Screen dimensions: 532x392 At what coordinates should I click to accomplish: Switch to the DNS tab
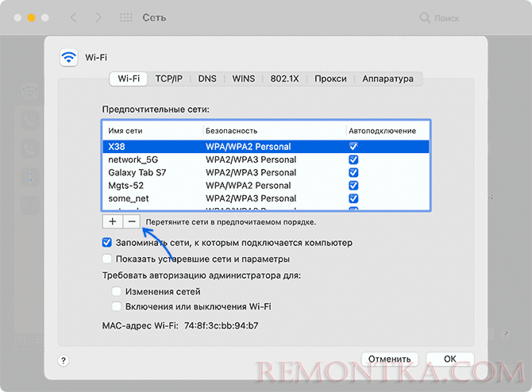(207, 79)
